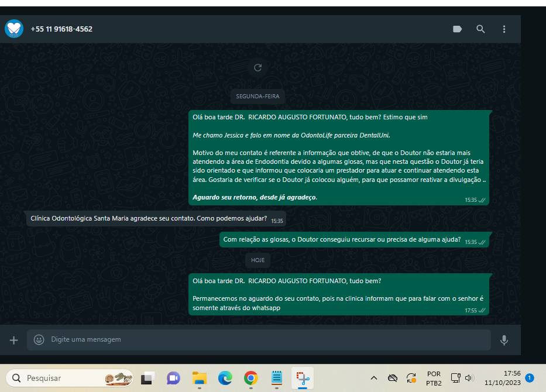Open the notification badge showing 1

point(530,378)
